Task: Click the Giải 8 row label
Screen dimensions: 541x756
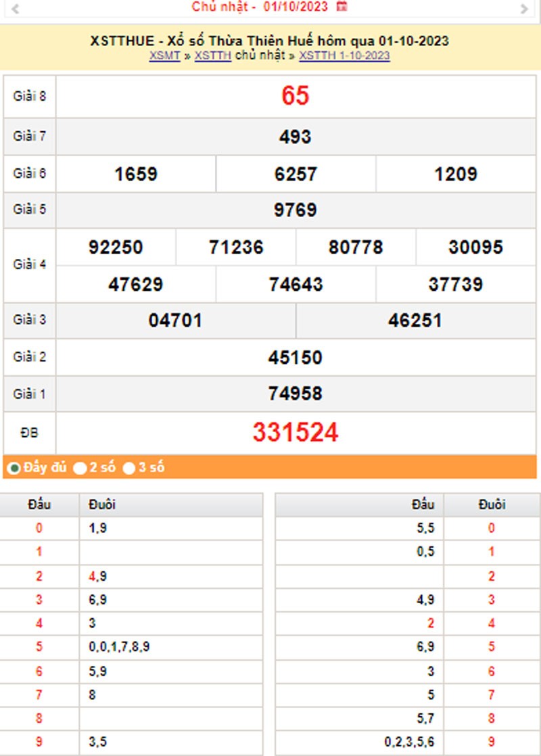Action: [x=29, y=97]
